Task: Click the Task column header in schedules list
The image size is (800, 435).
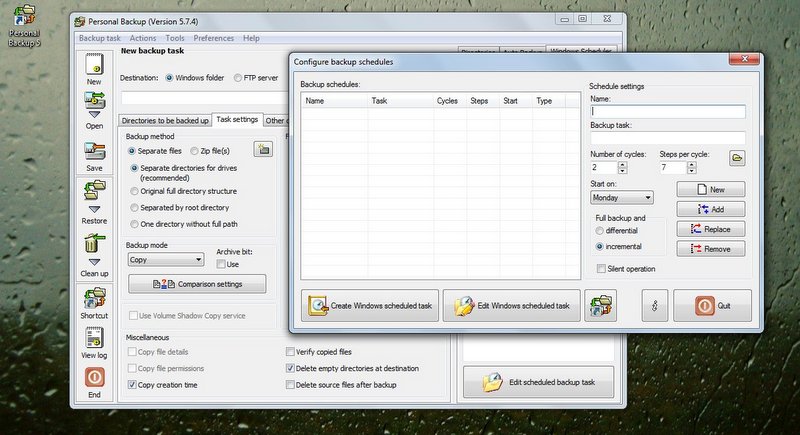Action: tap(401, 101)
